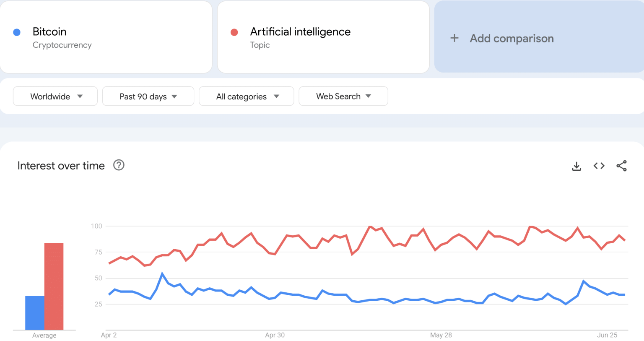Click the Average label below the bars
Viewport: 644px width, 341px height.
tap(44, 335)
